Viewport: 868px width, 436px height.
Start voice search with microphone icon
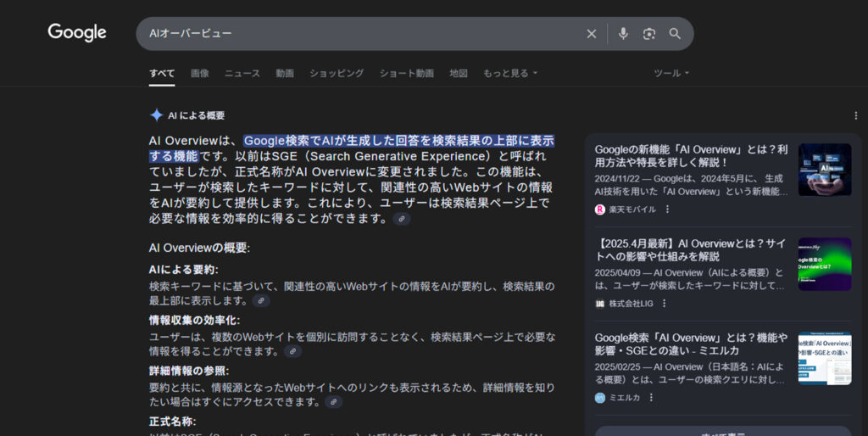click(623, 34)
